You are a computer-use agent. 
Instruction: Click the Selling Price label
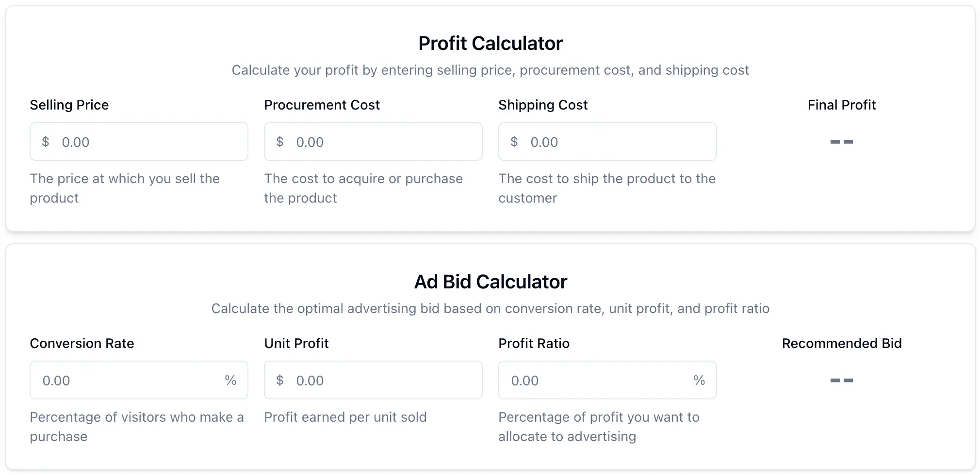click(69, 105)
